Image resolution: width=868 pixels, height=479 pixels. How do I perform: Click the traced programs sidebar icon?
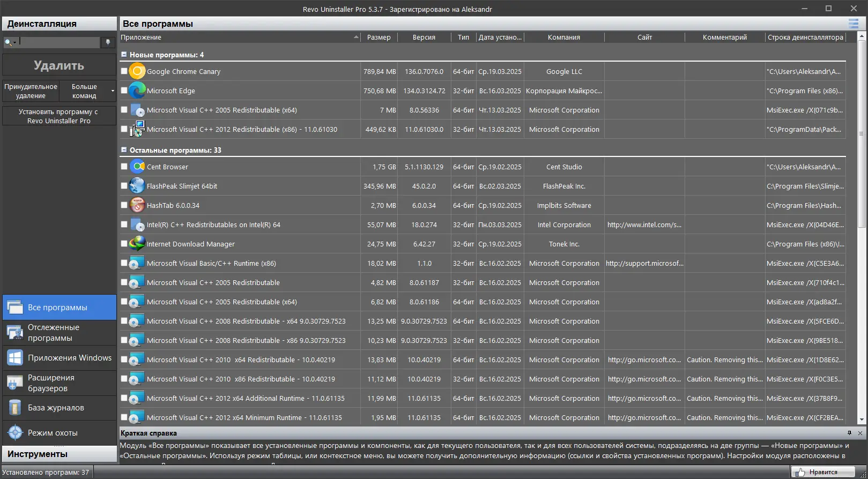(x=14, y=333)
